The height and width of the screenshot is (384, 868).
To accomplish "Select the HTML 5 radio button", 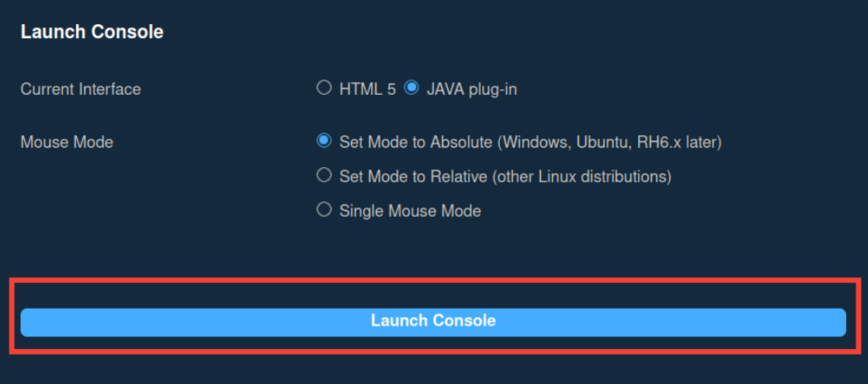I will pyautogui.click(x=324, y=88).
